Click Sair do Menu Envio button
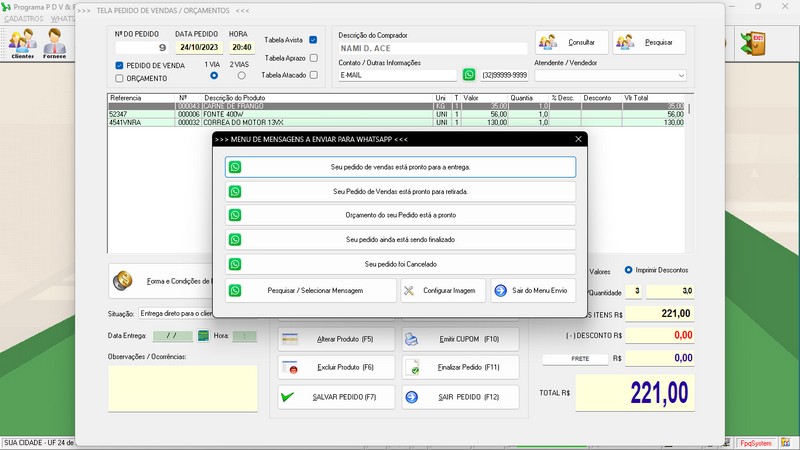 [533, 290]
